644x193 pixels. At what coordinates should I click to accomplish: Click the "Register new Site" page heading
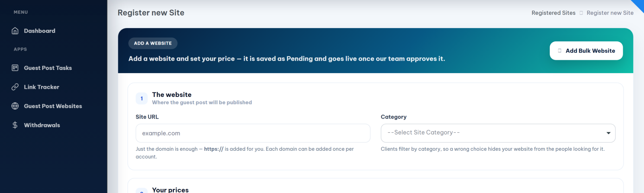tap(151, 13)
